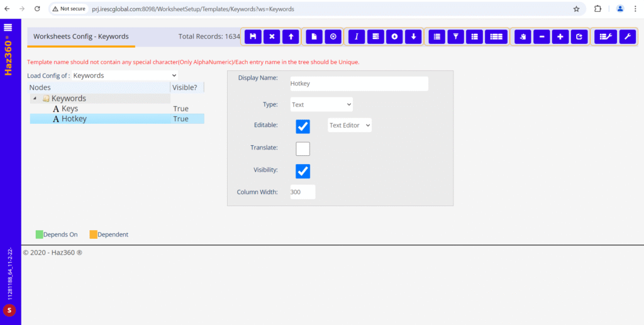Click the upload arrow toolbar icon
This screenshot has height=325, width=644.
(x=291, y=37)
